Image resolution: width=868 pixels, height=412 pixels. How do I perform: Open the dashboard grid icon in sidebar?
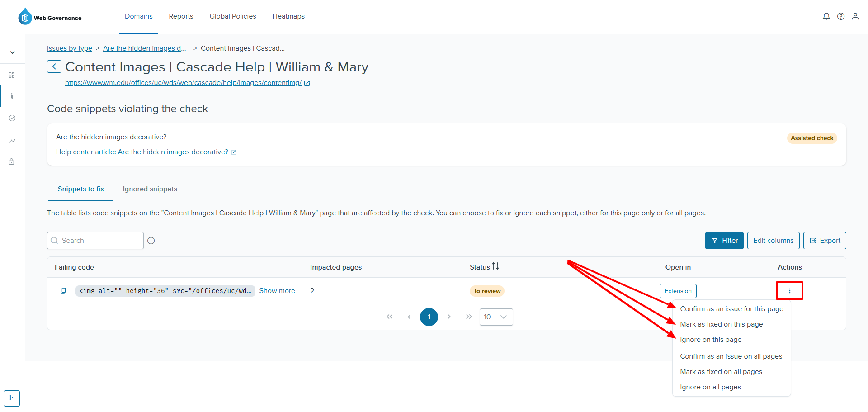12,75
